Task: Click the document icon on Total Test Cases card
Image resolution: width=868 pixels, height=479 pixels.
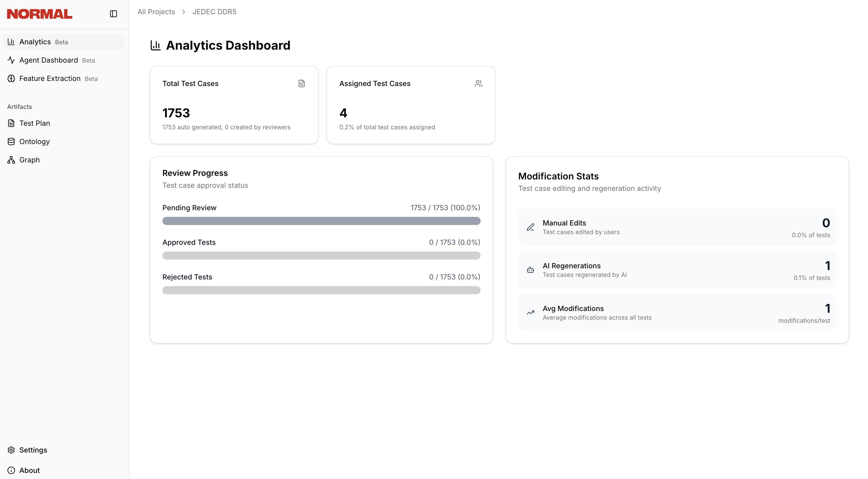Action: coord(302,83)
